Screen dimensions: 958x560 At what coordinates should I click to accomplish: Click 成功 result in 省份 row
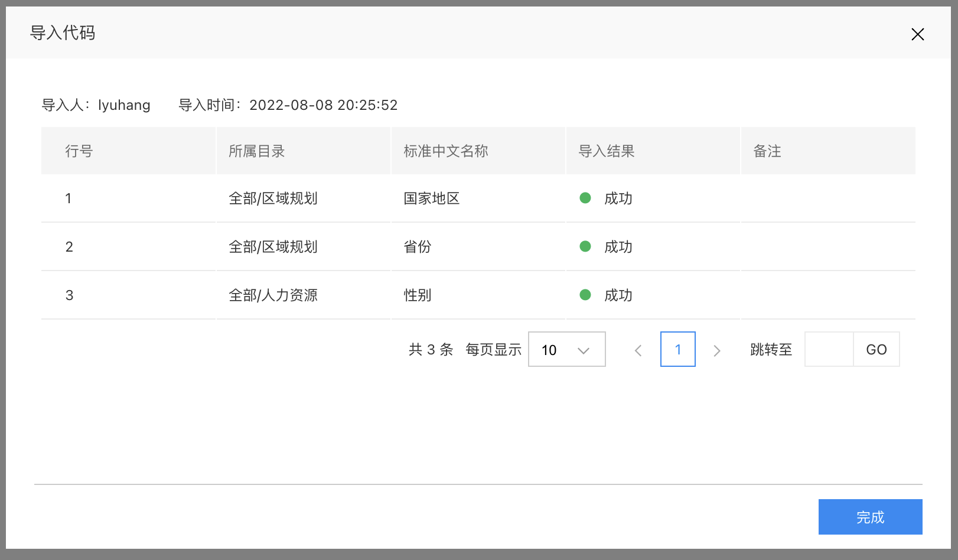tap(618, 247)
